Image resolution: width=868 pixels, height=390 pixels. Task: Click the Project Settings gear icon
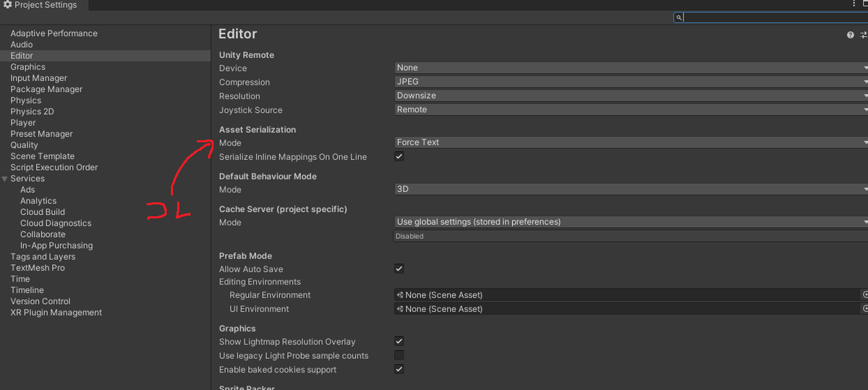(x=7, y=5)
